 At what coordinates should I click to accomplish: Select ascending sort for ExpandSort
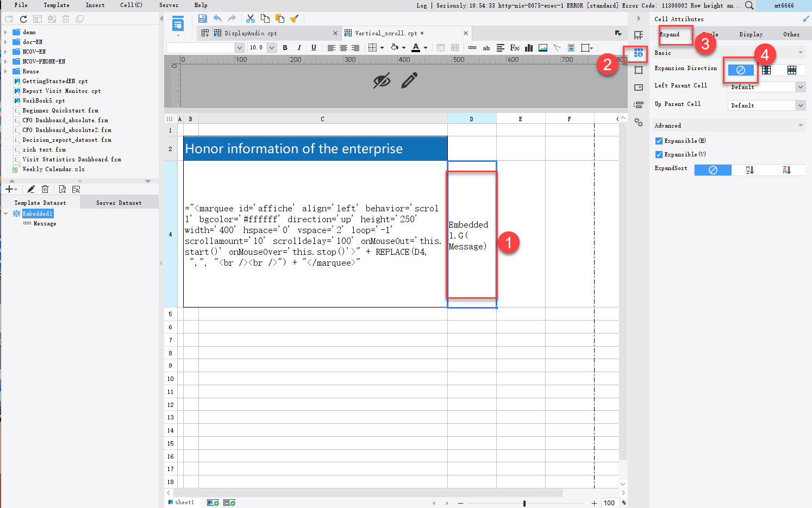point(750,170)
